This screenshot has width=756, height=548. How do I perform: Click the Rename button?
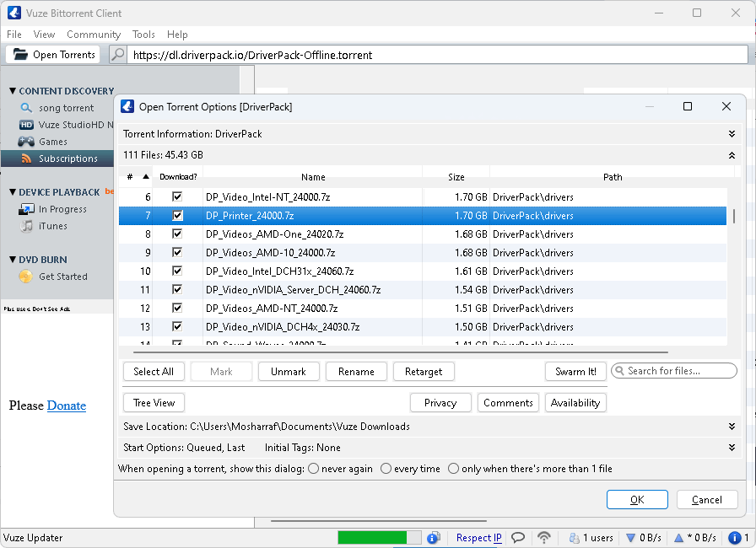click(x=356, y=371)
